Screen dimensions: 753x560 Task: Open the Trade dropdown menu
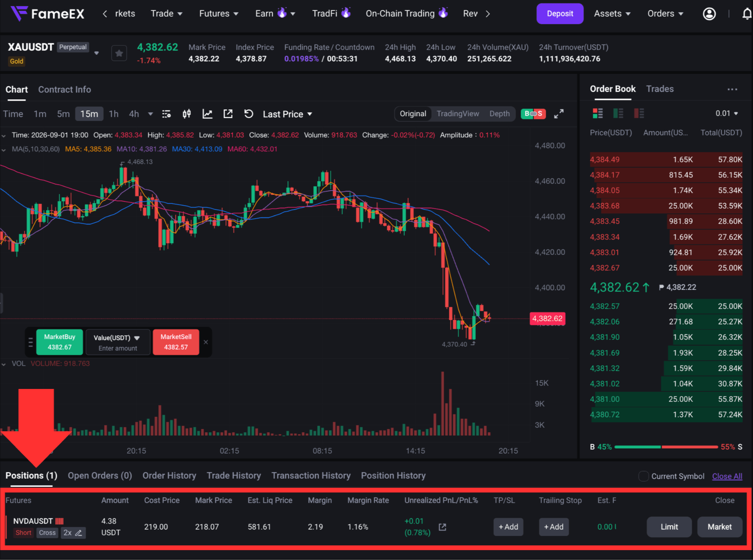tap(167, 14)
